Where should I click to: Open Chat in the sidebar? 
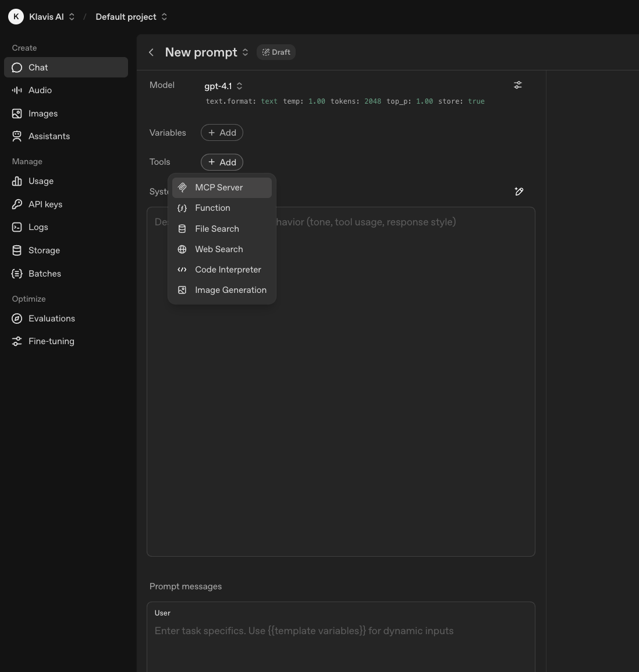pyautogui.click(x=66, y=68)
